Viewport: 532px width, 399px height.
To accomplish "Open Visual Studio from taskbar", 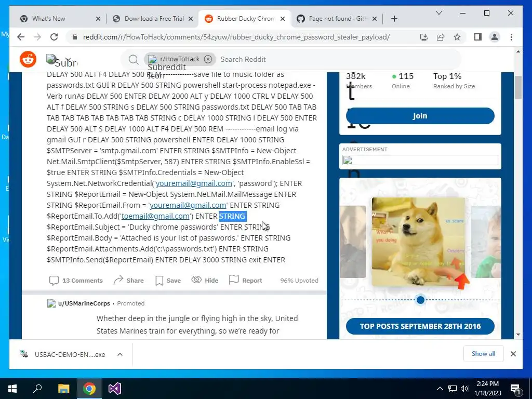I will [115, 389].
